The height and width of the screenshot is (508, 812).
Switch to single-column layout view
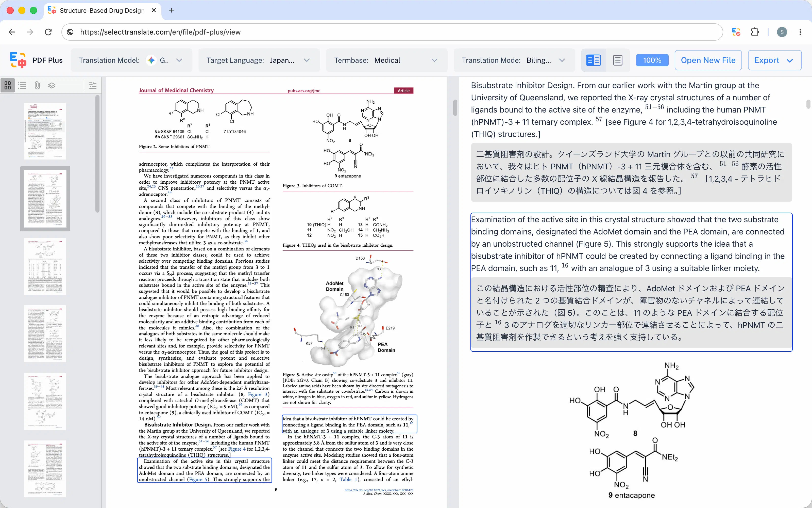(x=618, y=60)
